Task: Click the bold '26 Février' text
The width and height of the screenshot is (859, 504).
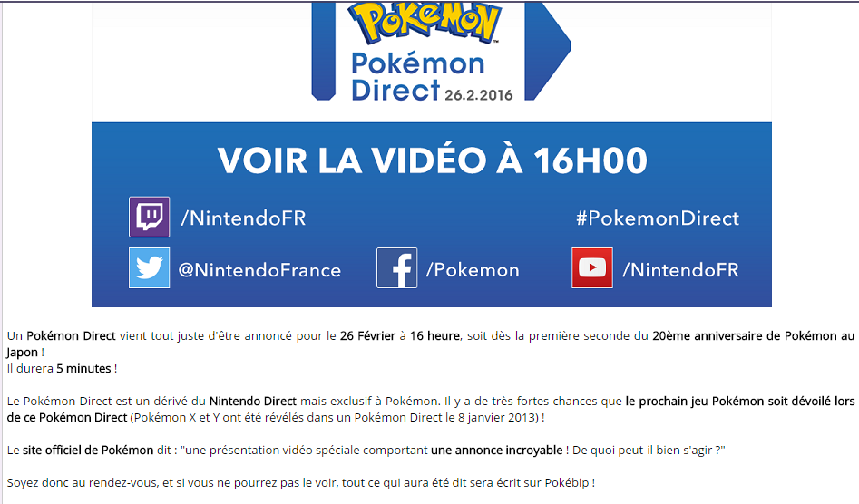Action: tap(367, 336)
